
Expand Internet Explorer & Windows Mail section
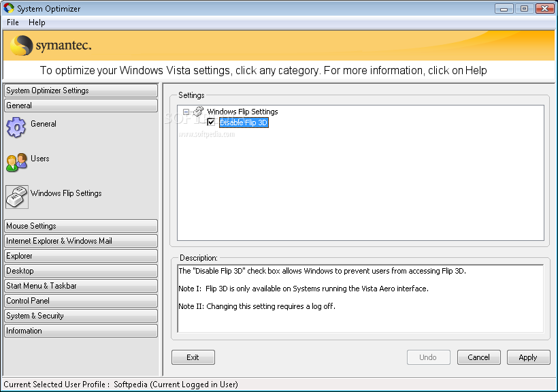[x=81, y=241]
